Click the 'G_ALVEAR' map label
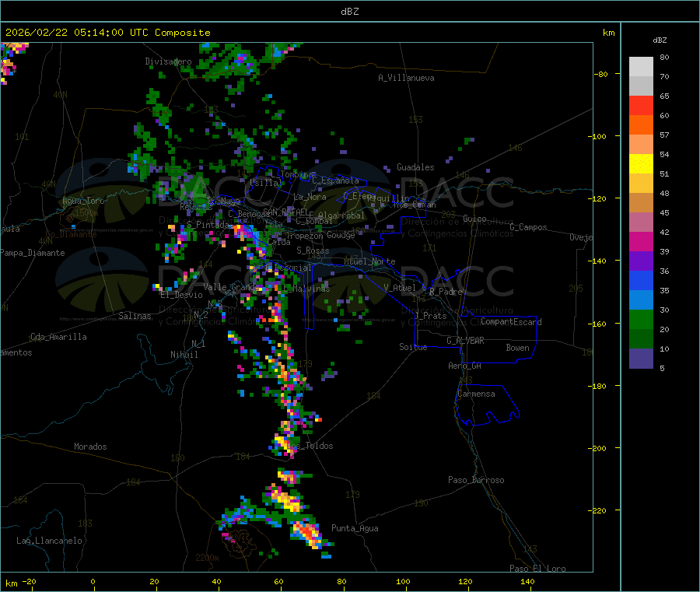This screenshot has height=592, width=700. click(465, 341)
